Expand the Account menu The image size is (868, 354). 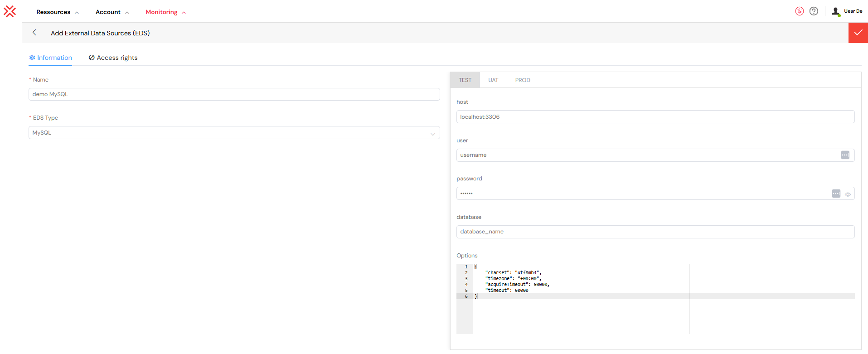click(x=112, y=12)
